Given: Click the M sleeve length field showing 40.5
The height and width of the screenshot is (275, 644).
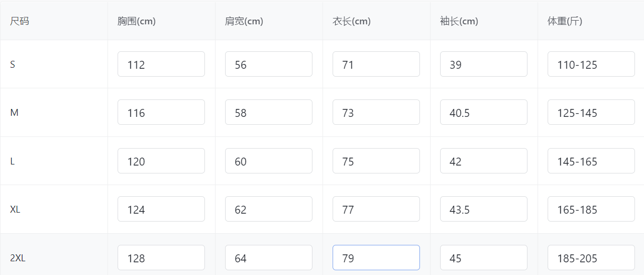Looking at the screenshot, I should coord(484,112).
